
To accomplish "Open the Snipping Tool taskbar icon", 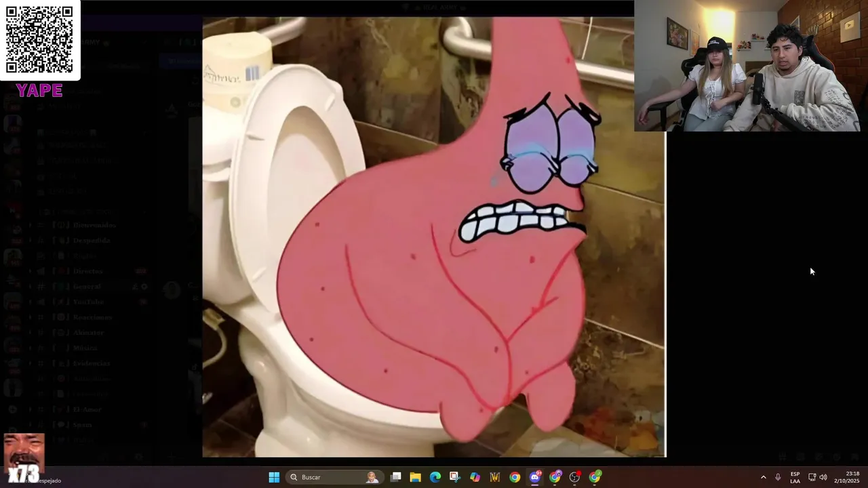I will click(x=455, y=477).
